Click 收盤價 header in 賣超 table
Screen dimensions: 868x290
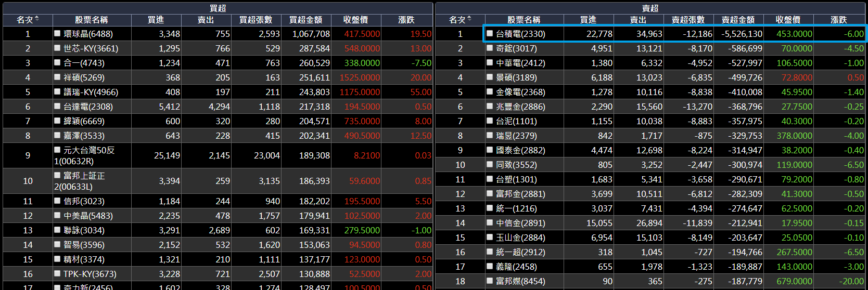point(788,20)
